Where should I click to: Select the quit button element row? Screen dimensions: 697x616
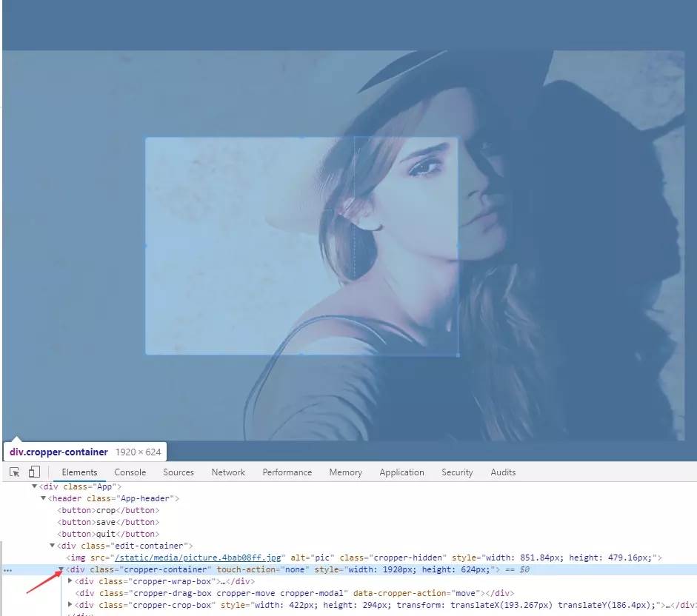click(108, 534)
